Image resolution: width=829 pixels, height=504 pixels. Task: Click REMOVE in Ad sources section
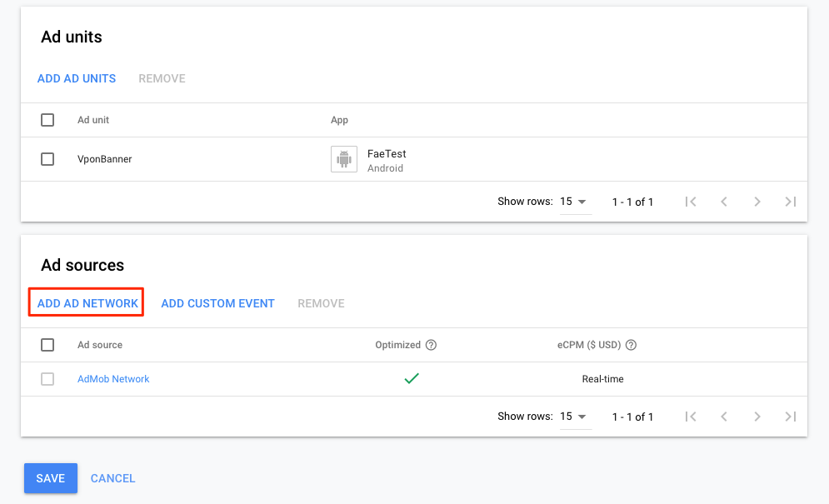coord(321,303)
